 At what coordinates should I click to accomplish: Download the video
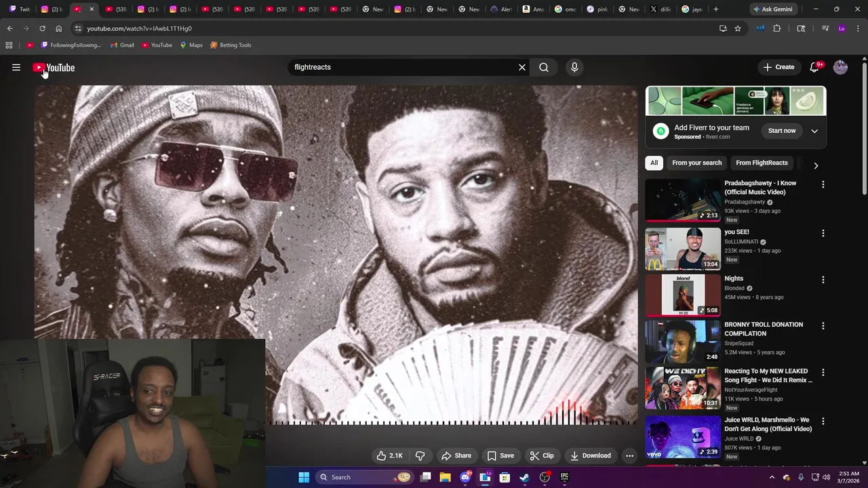(591, 455)
